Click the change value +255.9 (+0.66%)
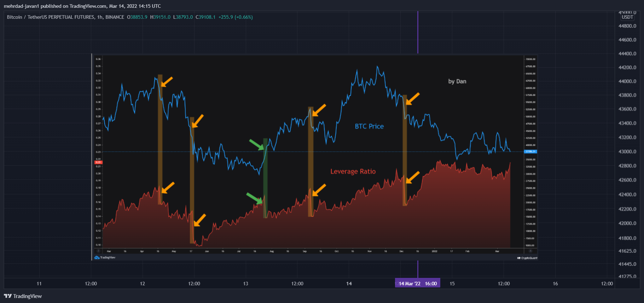This screenshot has height=303, width=644. 236,17
